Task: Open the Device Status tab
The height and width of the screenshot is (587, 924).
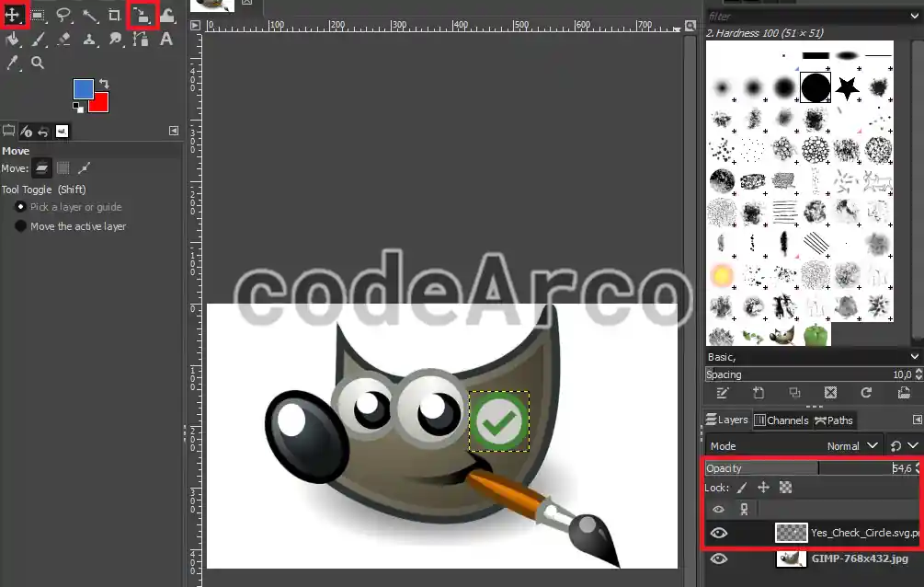Action: pos(26,131)
